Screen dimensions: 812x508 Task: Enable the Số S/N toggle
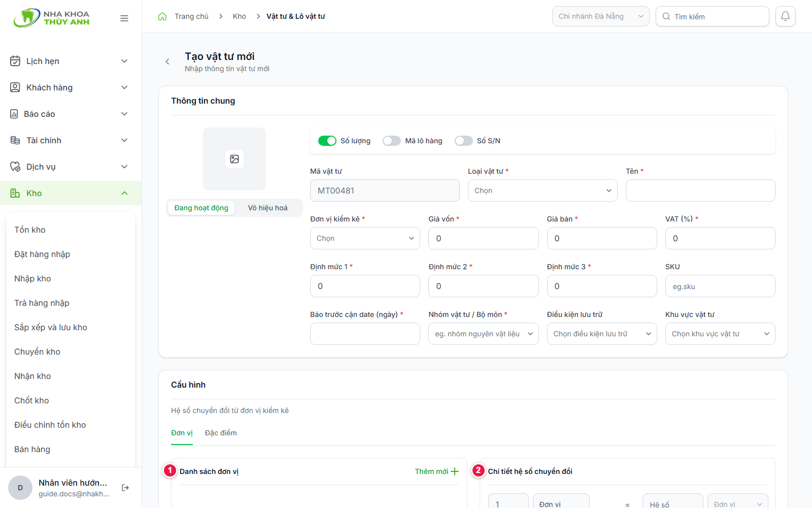pyautogui.click(x=464, y=141)
